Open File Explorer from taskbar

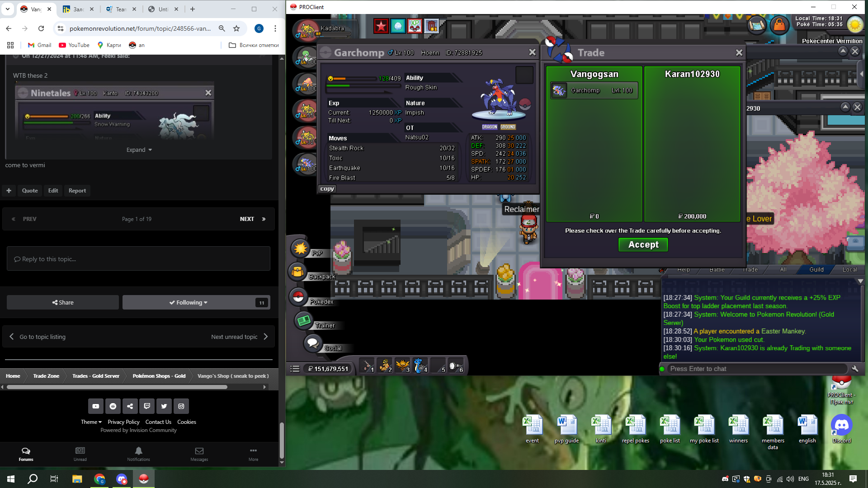(77, 479)
